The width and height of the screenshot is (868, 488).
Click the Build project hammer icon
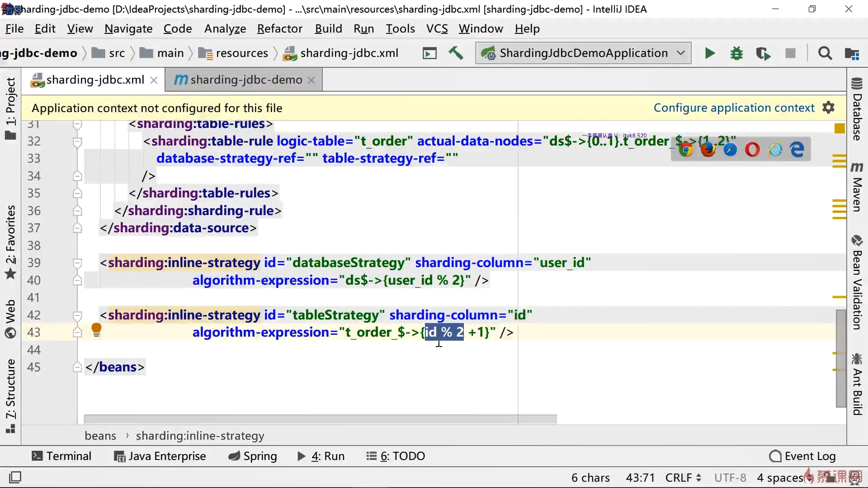456,53
